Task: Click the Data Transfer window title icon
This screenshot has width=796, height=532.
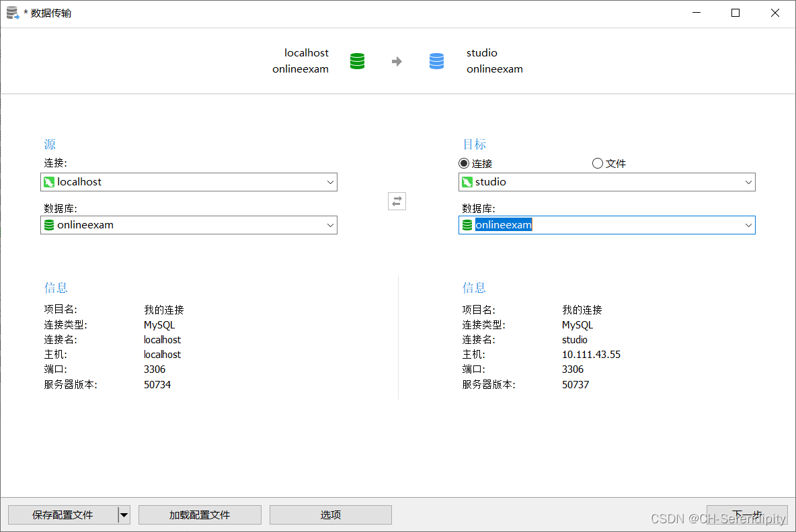Action: click(12, 13)
